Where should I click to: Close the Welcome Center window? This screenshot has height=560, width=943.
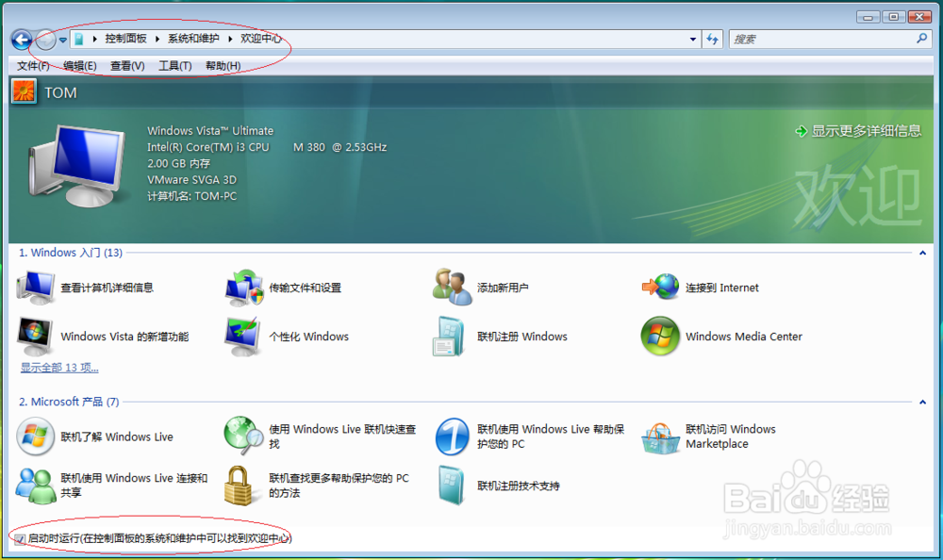tap(919, 18)
